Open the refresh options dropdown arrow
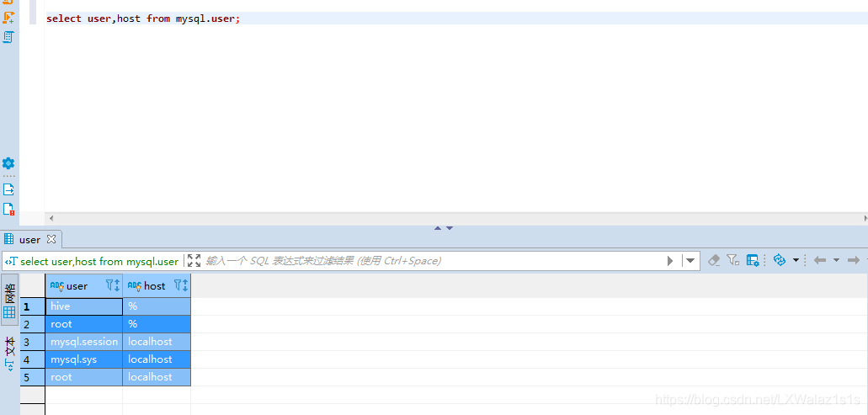The height and width of the screenshot is (415, 868). (x=796, y=260)
